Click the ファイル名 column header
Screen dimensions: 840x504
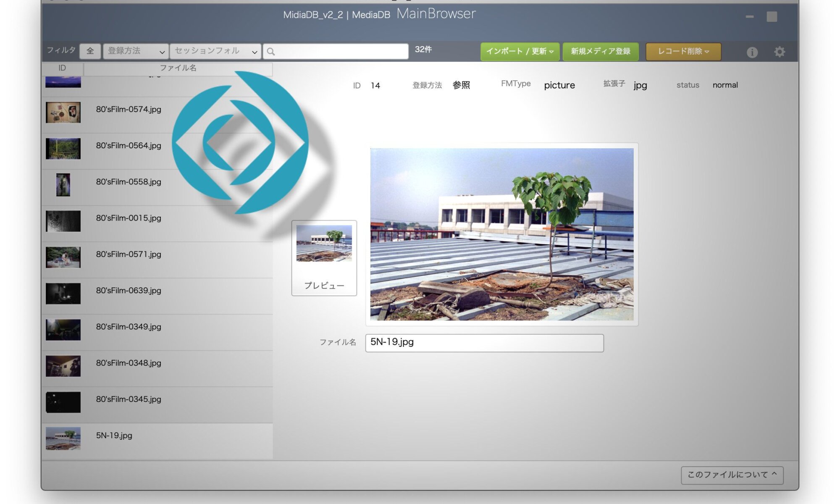178,68
